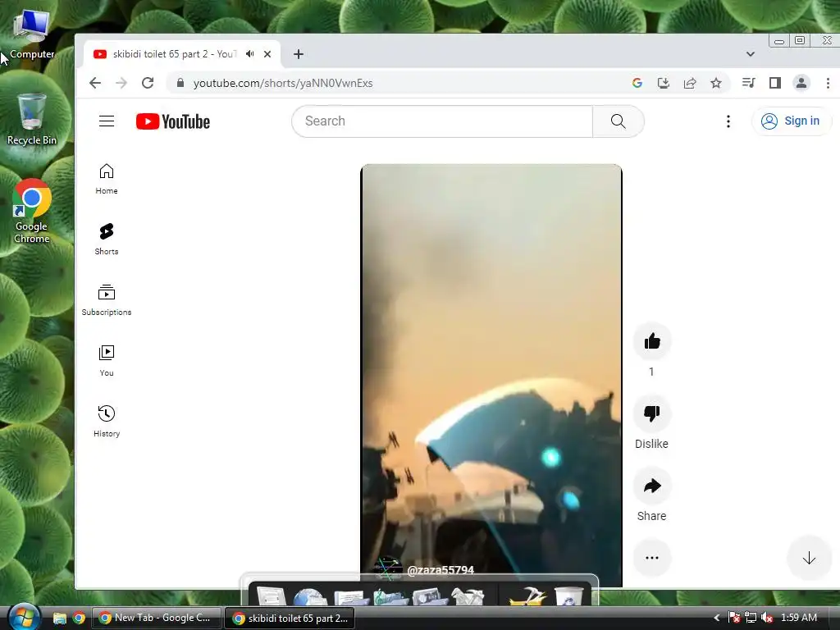
Task: Expand Chrome tab search chevron
Action: [x=751, y=54]
